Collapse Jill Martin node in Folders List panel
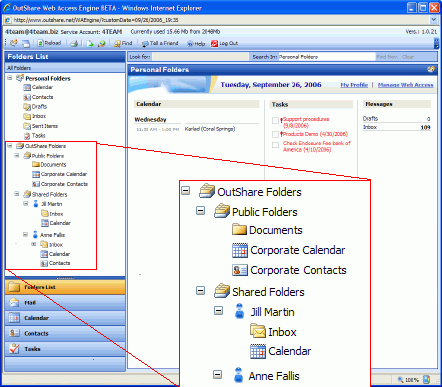 coord(26,203)
